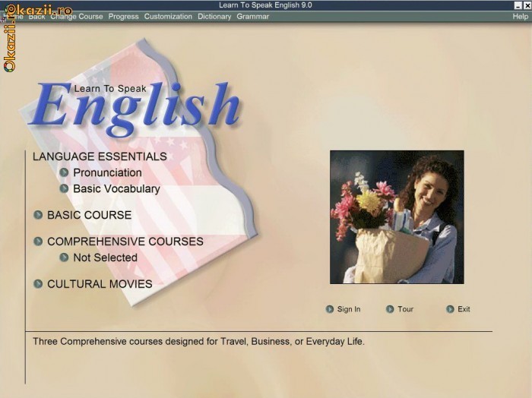Open the Customization menu
Screen dimensions: 532x398
(168, 17)
